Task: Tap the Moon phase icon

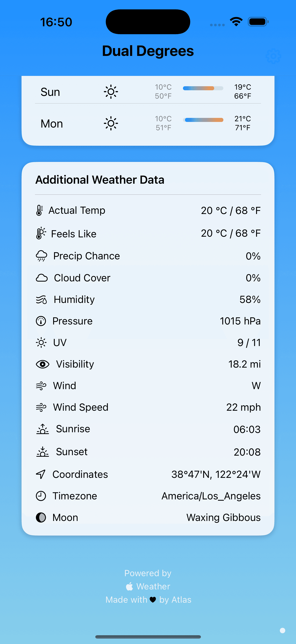Action: (x=41, y=518)
